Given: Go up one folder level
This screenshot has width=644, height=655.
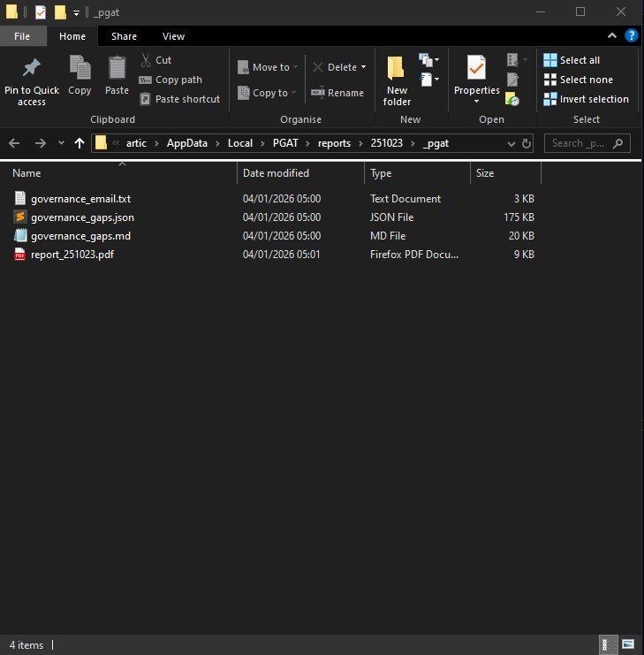Looking at the screenshot, I should [x=80, y=143].
